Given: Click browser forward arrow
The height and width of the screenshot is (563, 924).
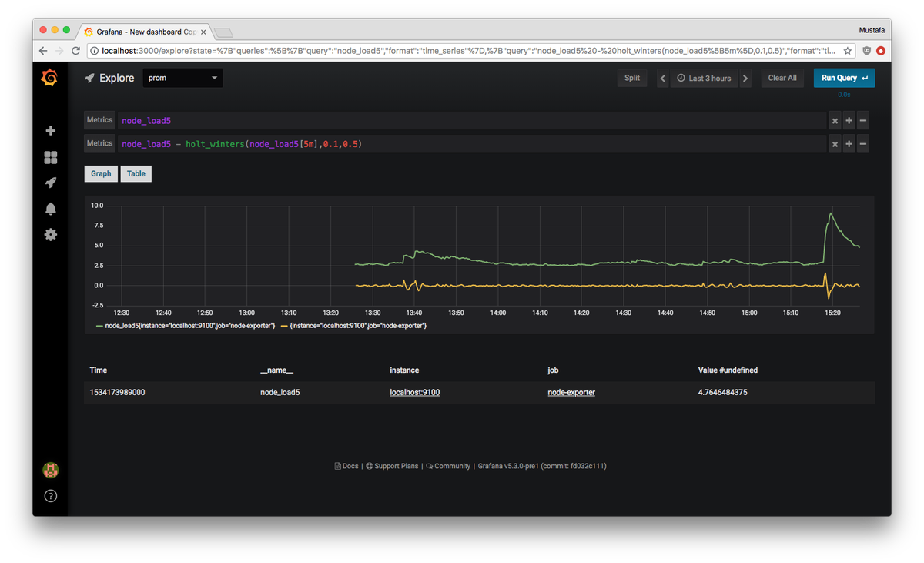Looking at the screenshot, I should pos(59,51).
